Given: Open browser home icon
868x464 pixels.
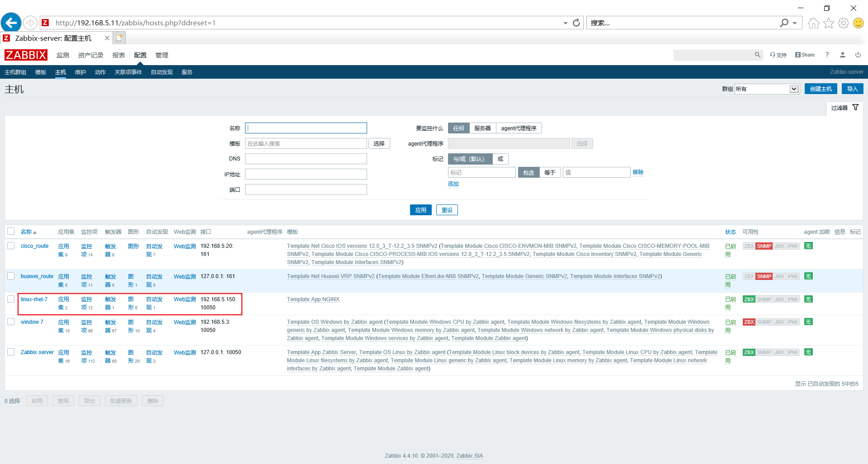Looking at the screenshot, I should [x=813, y=23].
